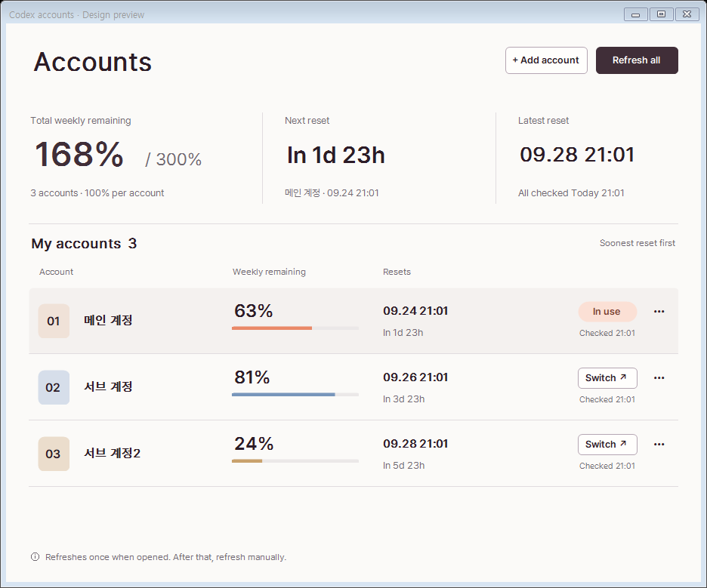Image resolution: width=707 pixels, height=588 pixels.
Task: Click 3 accounts · 100% per account text
Action: (x=97, y=192)
